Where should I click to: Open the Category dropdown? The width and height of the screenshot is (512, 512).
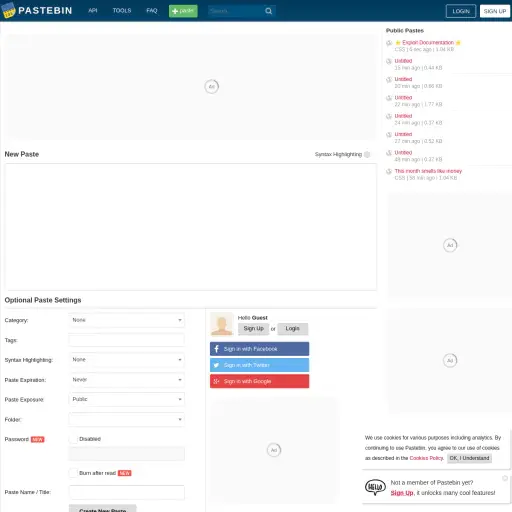point(127,320)
